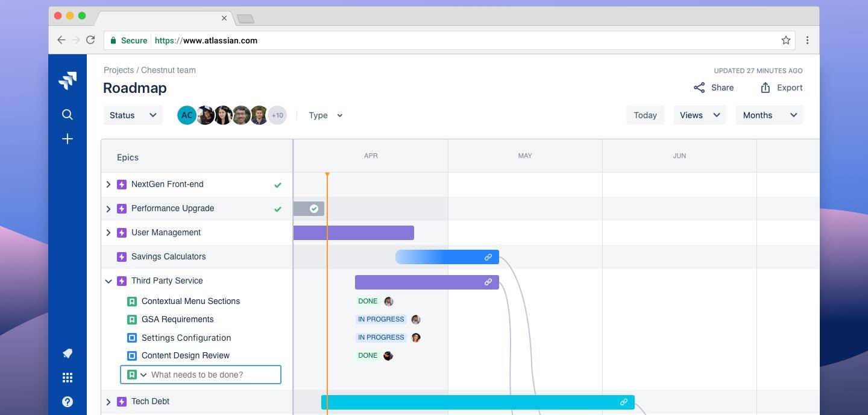This screenshot has height=415, width=868.
Task: Expand the Tech Debt epic
Action: [x=108, y=402]
